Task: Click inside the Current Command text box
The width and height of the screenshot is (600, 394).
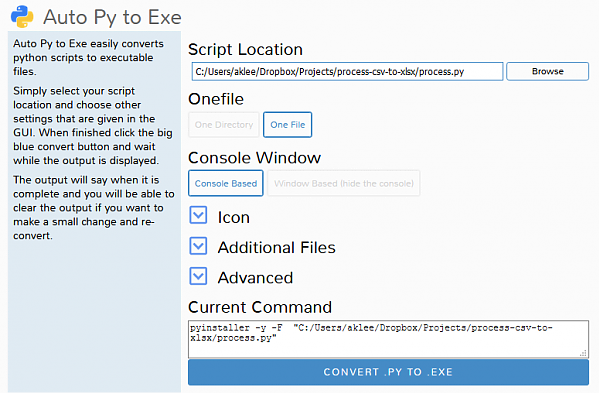Action: click(x=388, y=339)
